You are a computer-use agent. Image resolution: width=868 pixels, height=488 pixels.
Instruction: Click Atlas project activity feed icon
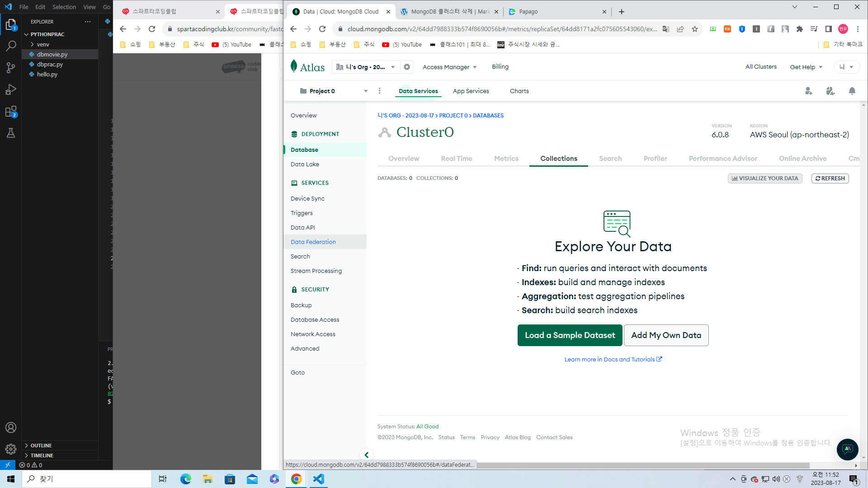830,91
